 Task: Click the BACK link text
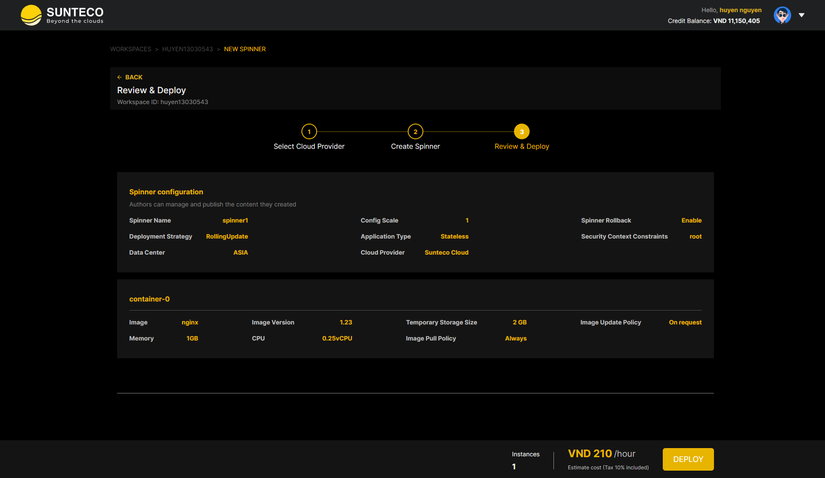[134, 77]
